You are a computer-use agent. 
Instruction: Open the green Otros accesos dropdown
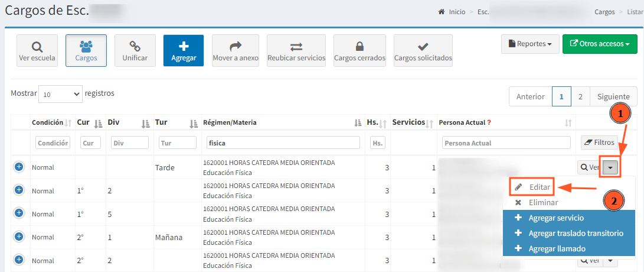600,44
